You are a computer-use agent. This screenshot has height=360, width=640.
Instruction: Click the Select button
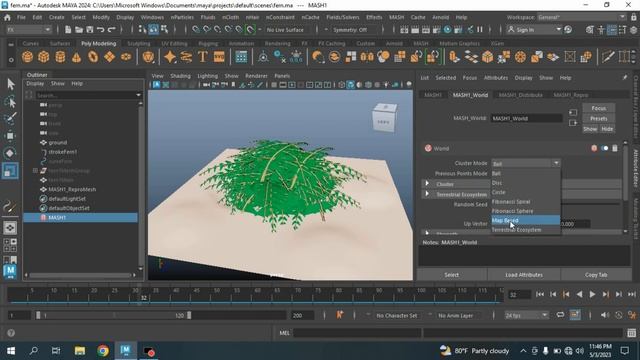pyautogui.click(x=451, y=275)
